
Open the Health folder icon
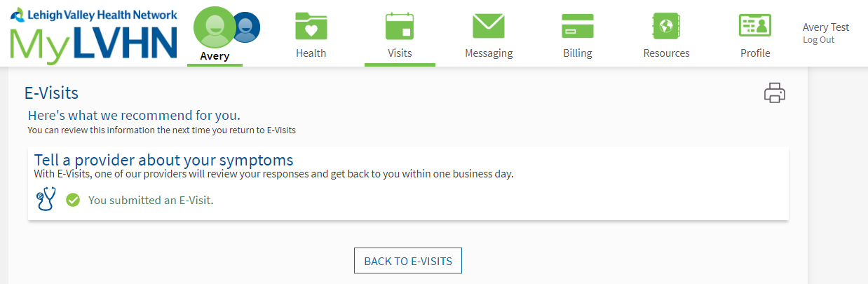tap(311, 27)
